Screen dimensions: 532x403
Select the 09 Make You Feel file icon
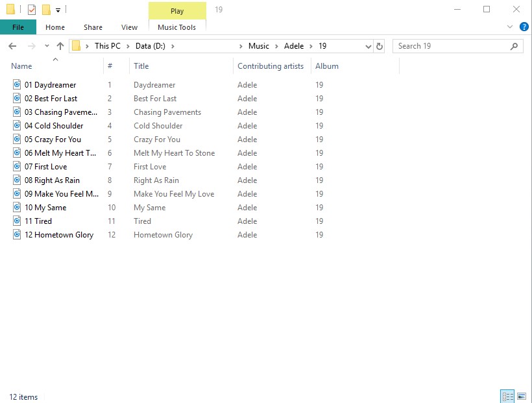[x=17, y=193]
